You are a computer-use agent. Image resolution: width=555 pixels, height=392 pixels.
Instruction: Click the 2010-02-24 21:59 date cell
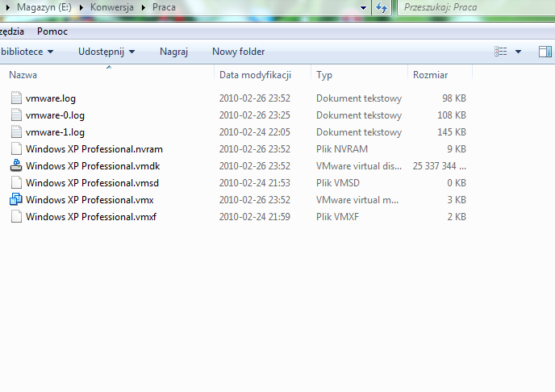(x=254, y=217)
